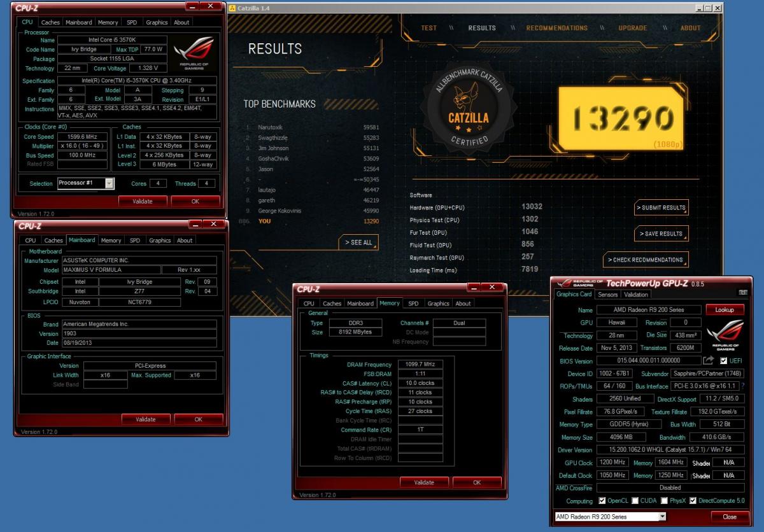The height and width of the screenshot is (532, 764).
Task: Click SUBMIT RESULTS in Catzilla
Action: 661,207
